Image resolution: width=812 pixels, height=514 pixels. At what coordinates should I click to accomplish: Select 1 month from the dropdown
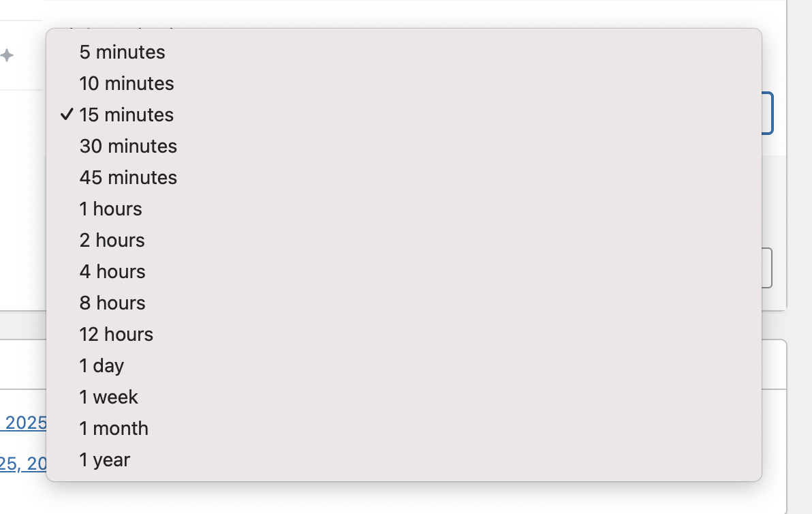click(114, 428)
